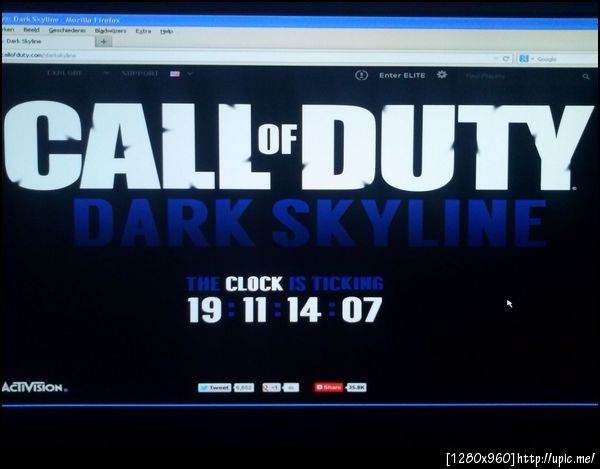Viewport: 600px width, 469px height.
Task: Open the Beeld menu
Action: coord(31,30)
